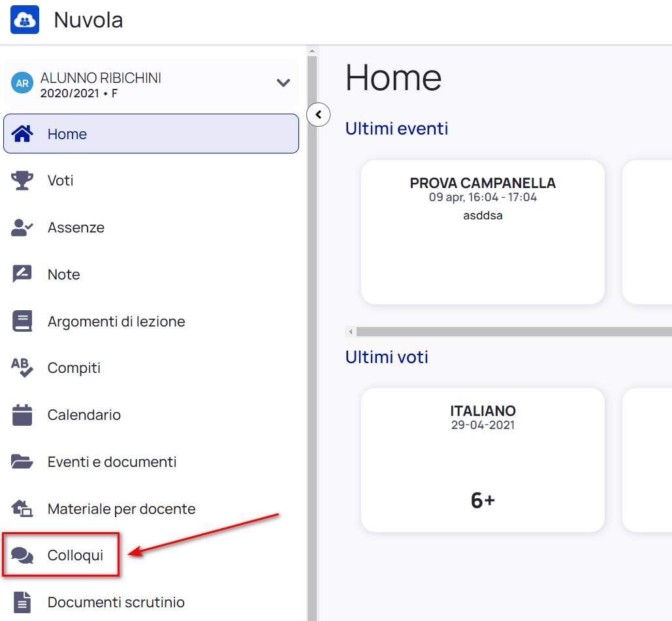Open the Materiale per docente menu item

tap(121, 509)
